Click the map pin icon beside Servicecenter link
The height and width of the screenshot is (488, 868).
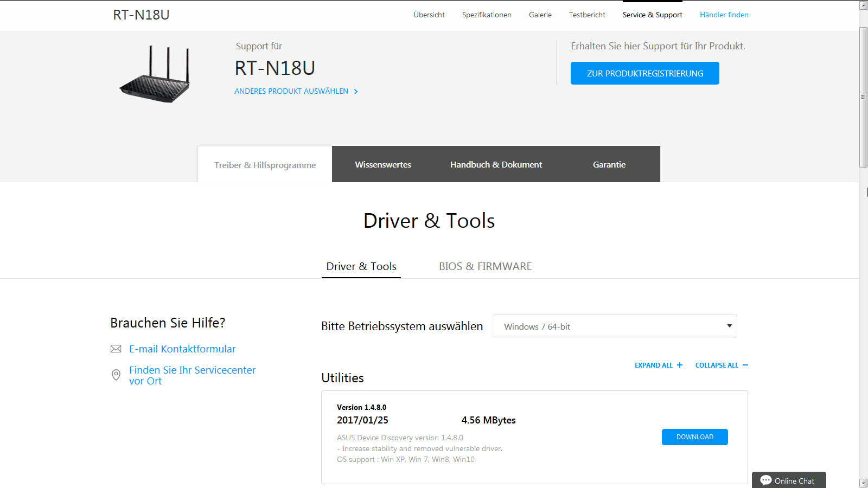[x=116, y=375]
